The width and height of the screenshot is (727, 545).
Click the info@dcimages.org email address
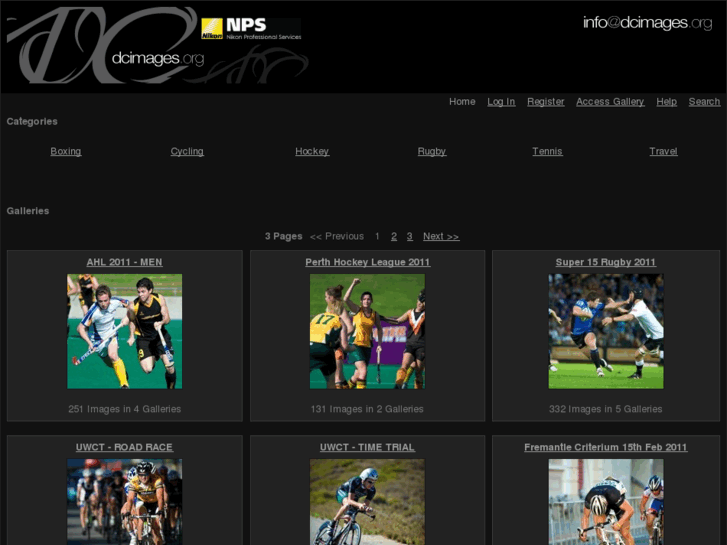coord(647,22)
